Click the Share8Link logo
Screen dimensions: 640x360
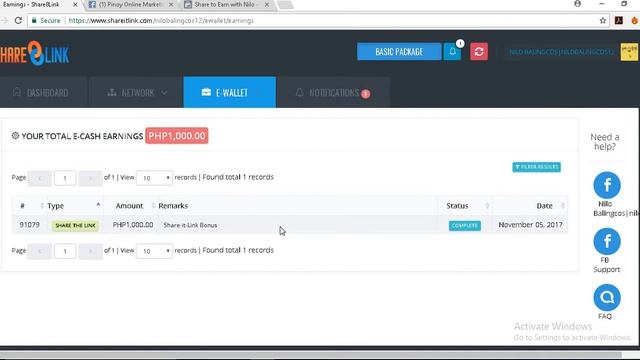point(34,53)
